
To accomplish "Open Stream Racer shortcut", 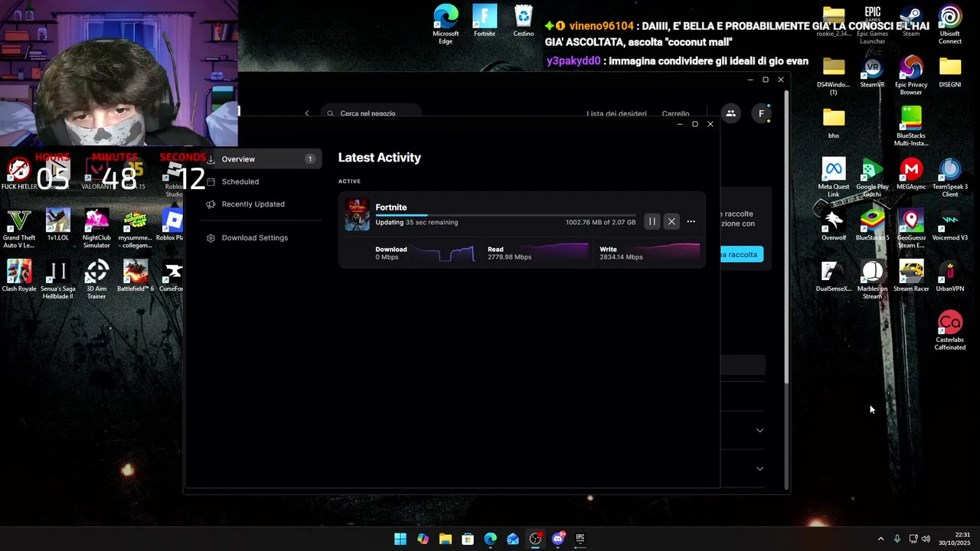I will (911, 277).
